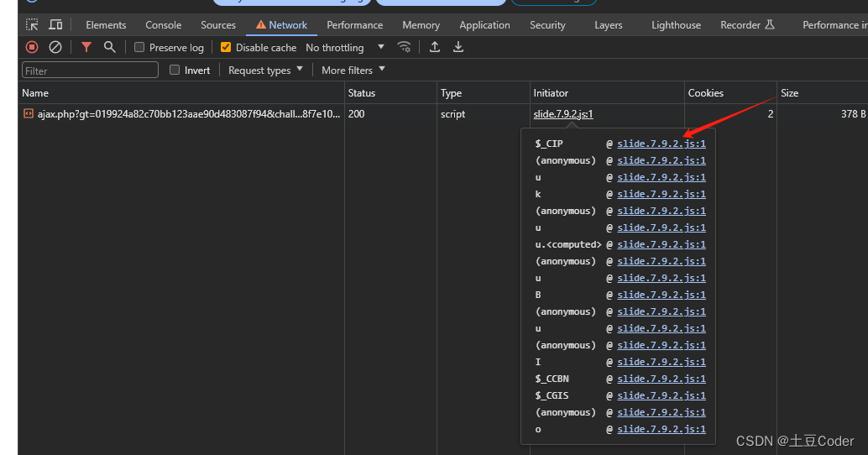Open the Performance tab
The image size is (868, 455).
355,25
